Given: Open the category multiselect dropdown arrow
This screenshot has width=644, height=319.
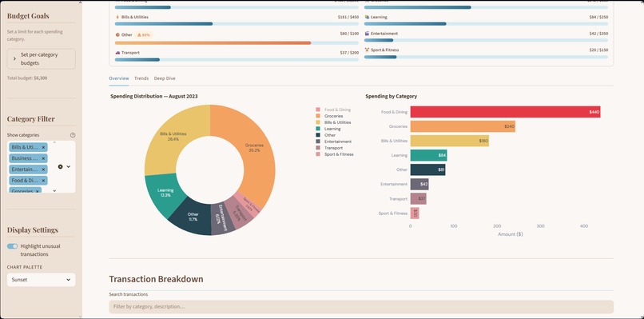Looking at the screenshot, I should [69, 166].
